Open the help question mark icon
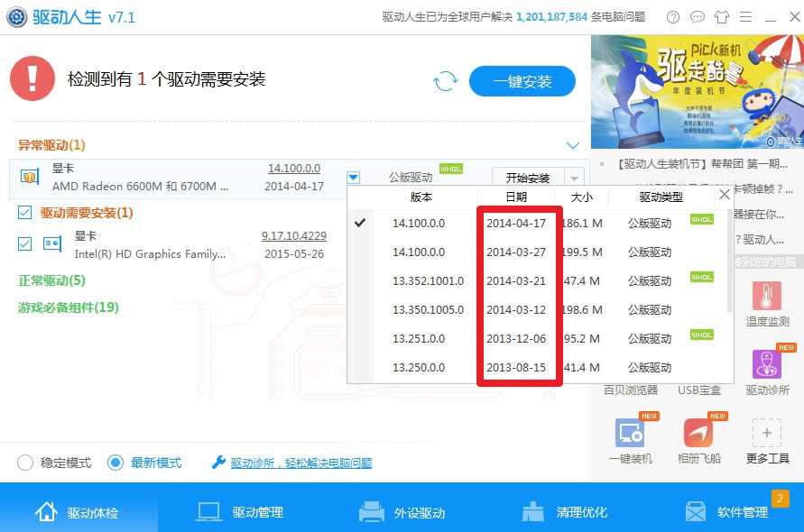 click(x=673, y=17)
